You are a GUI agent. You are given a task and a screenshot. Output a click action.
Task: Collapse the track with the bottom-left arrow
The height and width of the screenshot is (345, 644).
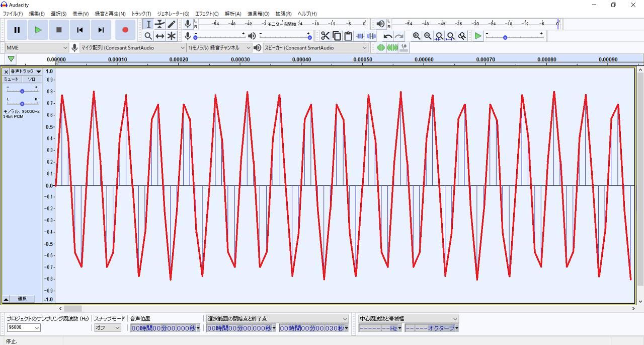(6, 299)
